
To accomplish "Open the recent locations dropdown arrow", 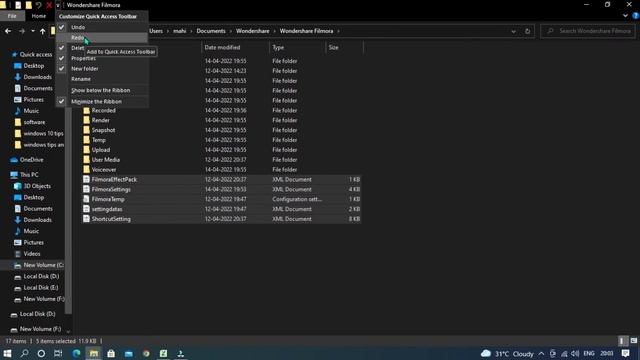I will (33, 31).
